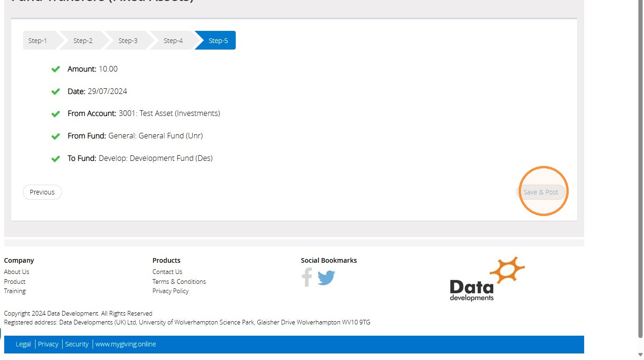Open the Training footer link

click(x=15, y=291)
